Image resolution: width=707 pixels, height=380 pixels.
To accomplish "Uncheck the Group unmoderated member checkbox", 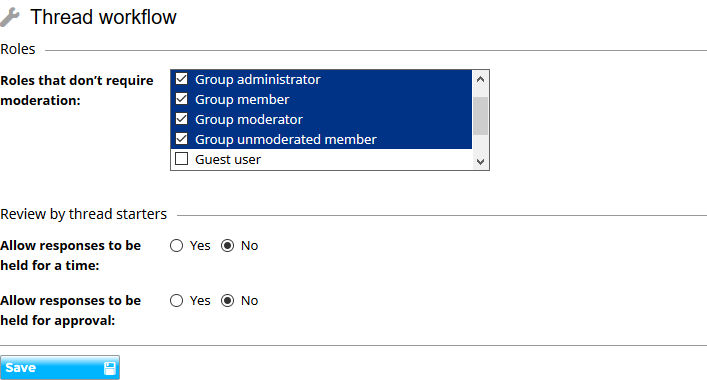I will tap(181, 139).
